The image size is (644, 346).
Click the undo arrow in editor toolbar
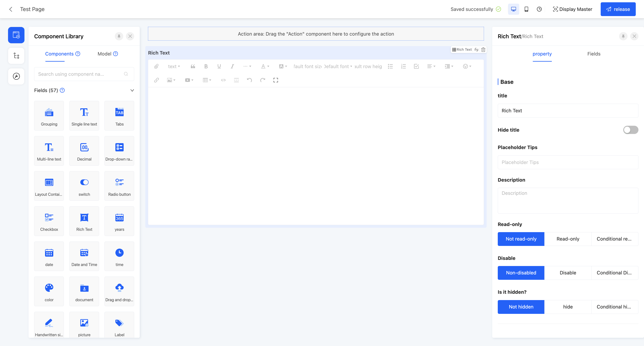[x=249, y=80]
